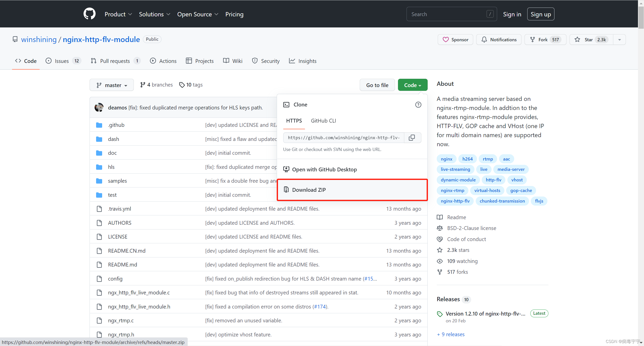
Task: Switch to the Issues tab
Action: click(x=63, y=61)
